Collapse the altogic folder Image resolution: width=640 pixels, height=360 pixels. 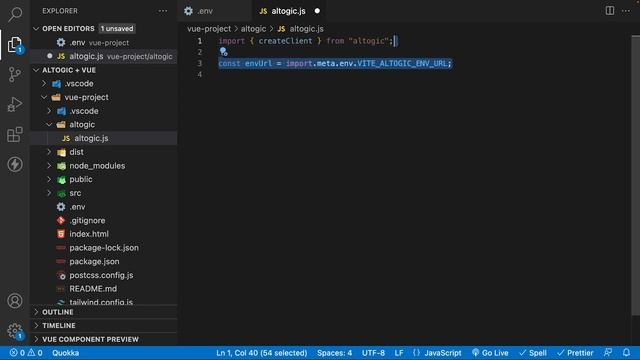(49, 124)
